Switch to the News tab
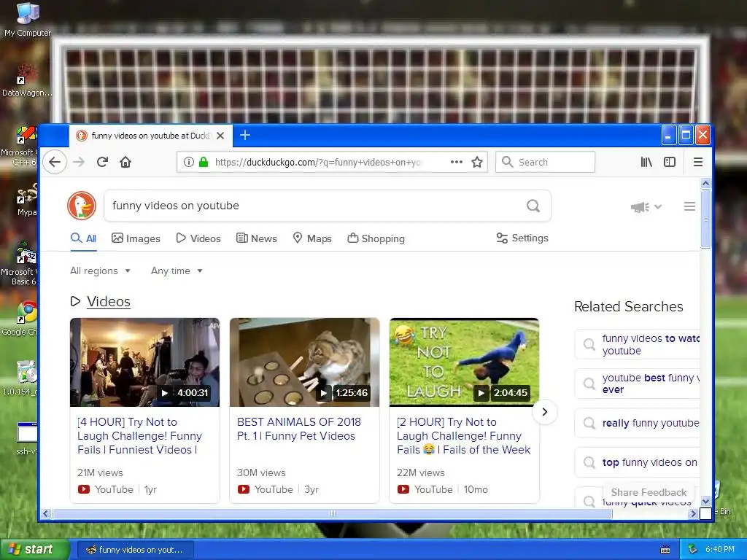The image size is (747, 560). [256, 238]
